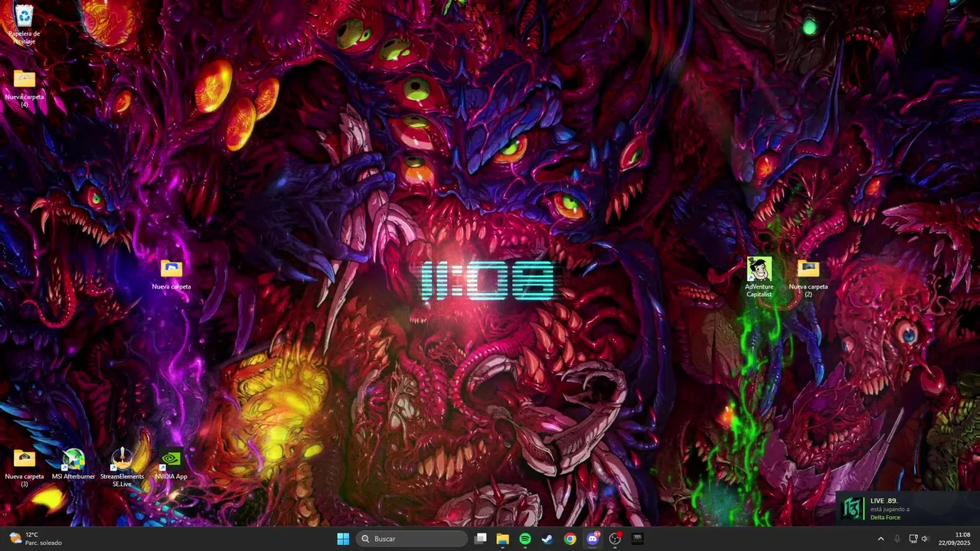This screenshot has height=551, width=980.
Task: Expand the hidden system tray icons
Action: click(x=880, y=539)
